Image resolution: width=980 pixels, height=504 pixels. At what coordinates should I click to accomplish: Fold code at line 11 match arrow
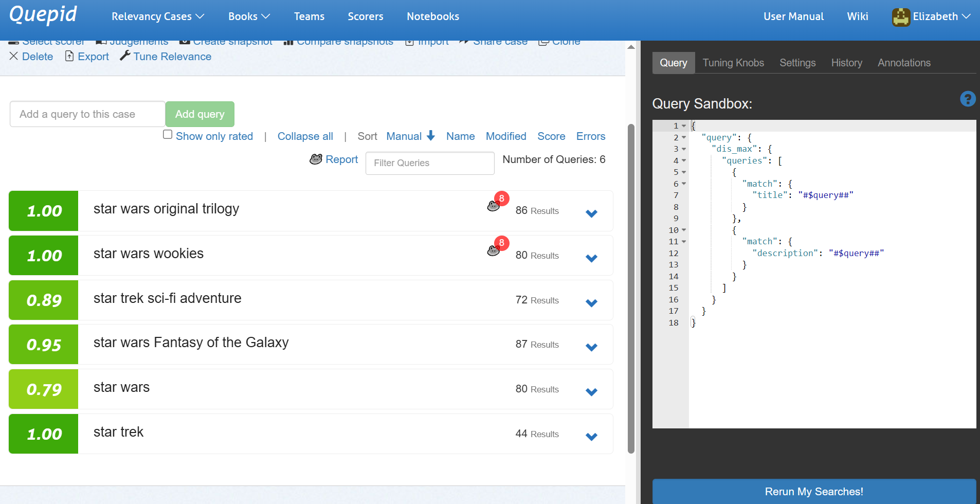coord(684,241)
